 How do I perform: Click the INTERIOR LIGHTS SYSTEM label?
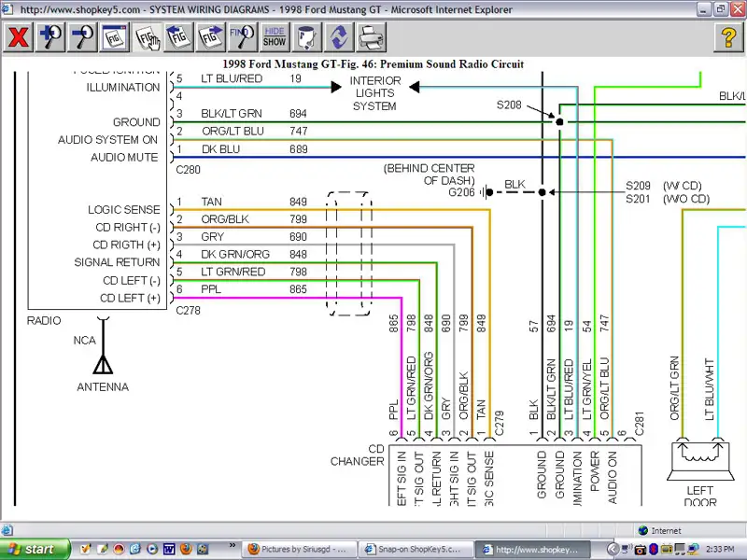[x=375, y=93]
